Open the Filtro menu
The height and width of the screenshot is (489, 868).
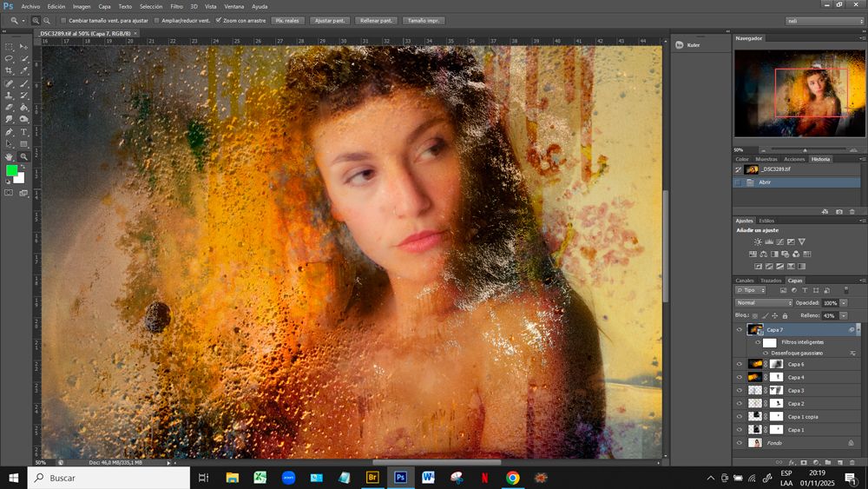[176, 6]
